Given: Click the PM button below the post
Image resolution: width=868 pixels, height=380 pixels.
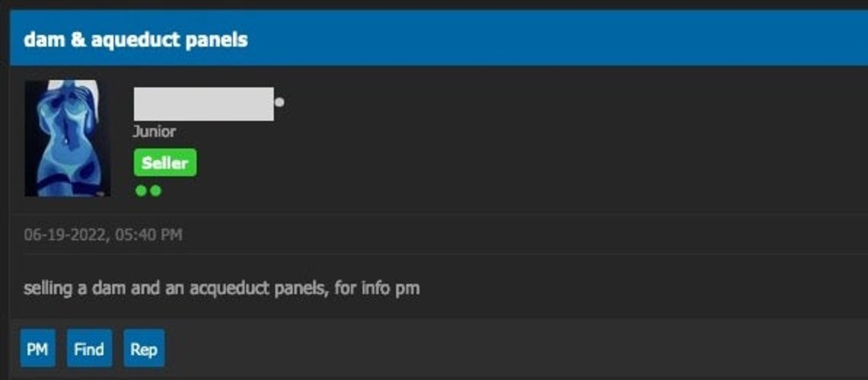Looking at the screenshot, I should (38, 348).
